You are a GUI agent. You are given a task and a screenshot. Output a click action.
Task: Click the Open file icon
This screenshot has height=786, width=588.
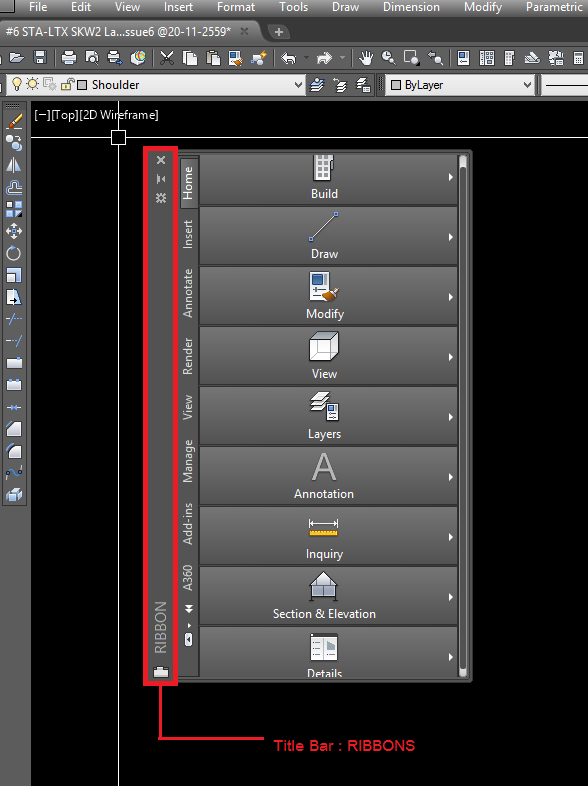pyautogui.click(x=17, y=58)
